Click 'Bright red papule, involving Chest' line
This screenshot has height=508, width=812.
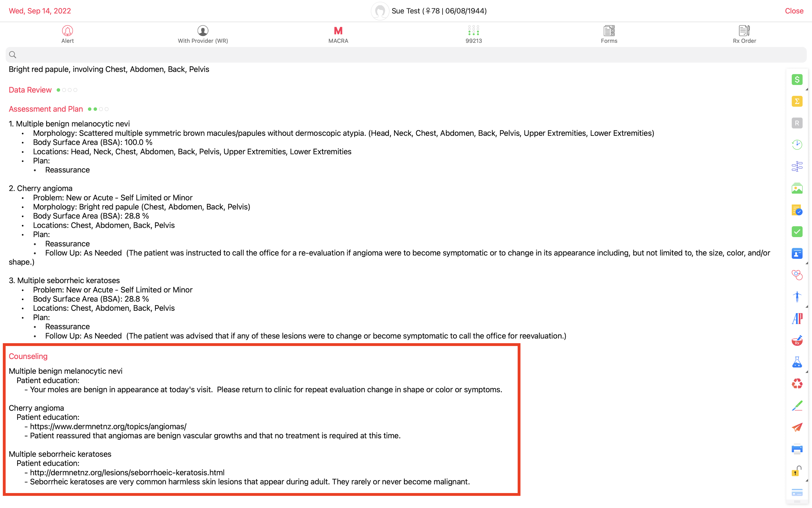click(x=109, y=69)
